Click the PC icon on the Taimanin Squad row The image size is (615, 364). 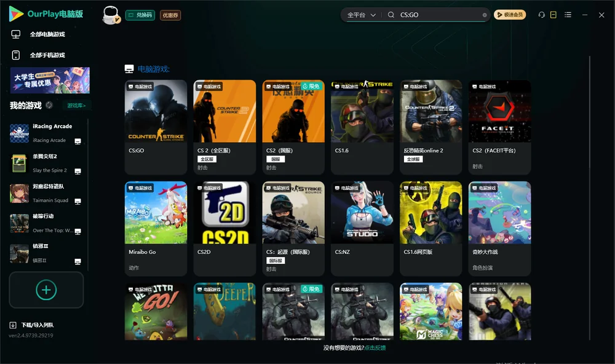[77, 201]
